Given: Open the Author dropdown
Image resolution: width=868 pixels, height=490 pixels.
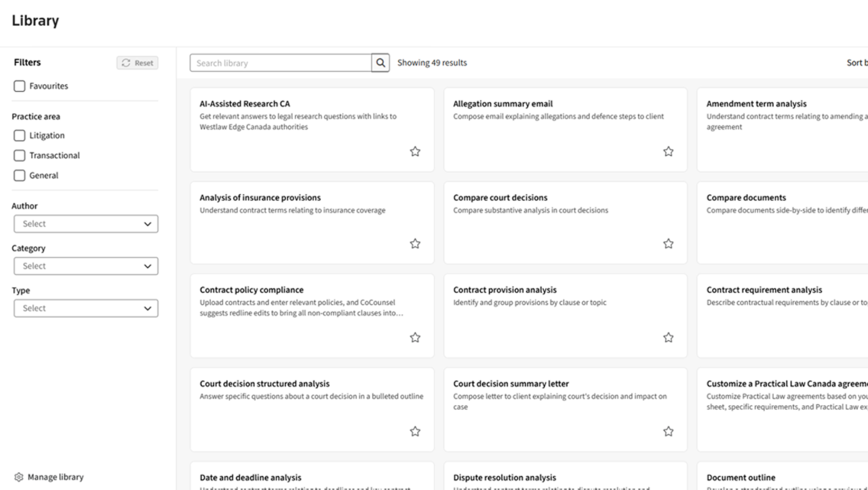Looking at the screenshot, I should [x=85, y=224].
